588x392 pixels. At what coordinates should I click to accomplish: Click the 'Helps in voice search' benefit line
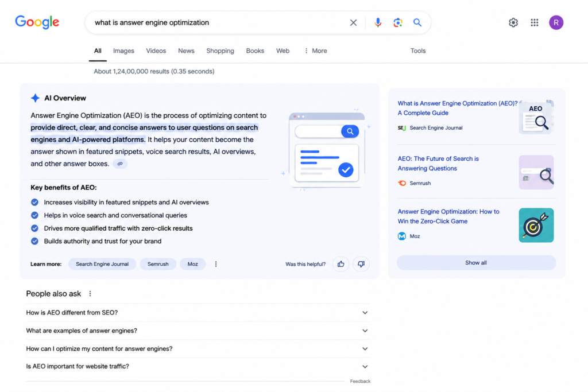115,215
